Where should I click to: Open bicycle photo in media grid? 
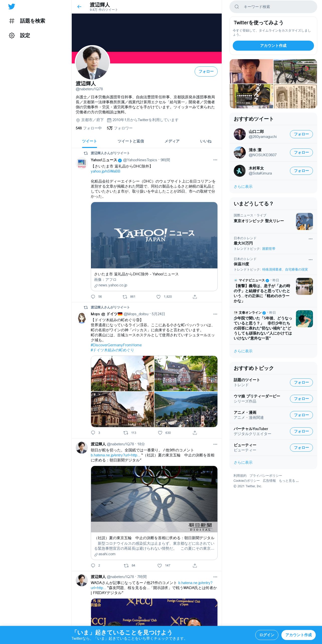coord(295,71)
